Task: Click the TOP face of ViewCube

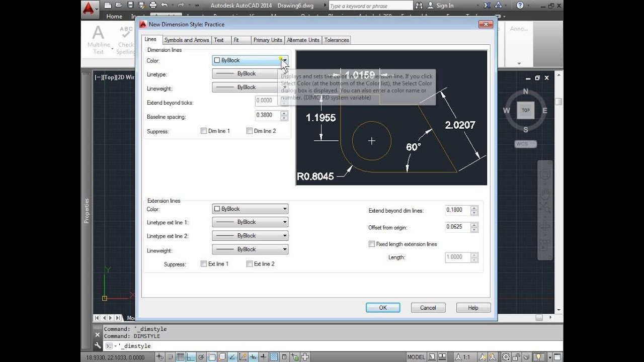Action: pyautogui.click(x=526, y=110)
